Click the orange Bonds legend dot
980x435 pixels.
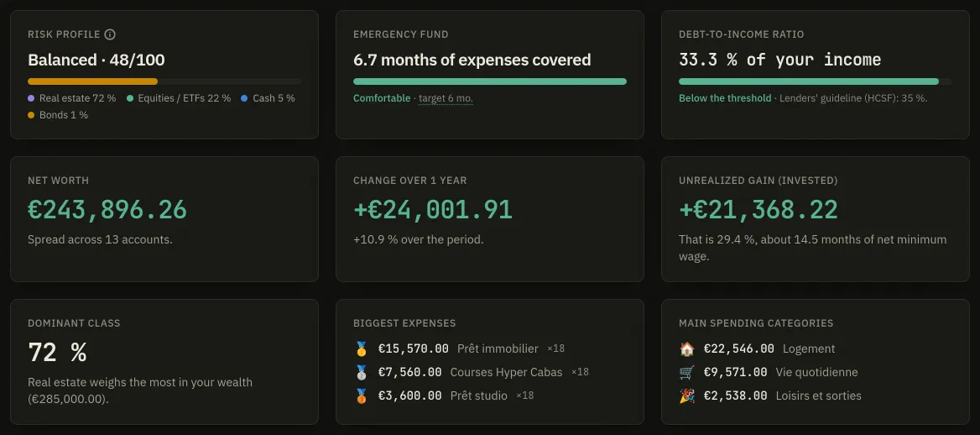[x=31, y=115]
